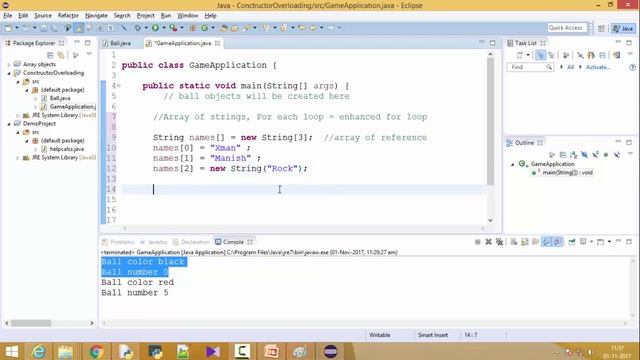Click the Task List Find field

530,67
